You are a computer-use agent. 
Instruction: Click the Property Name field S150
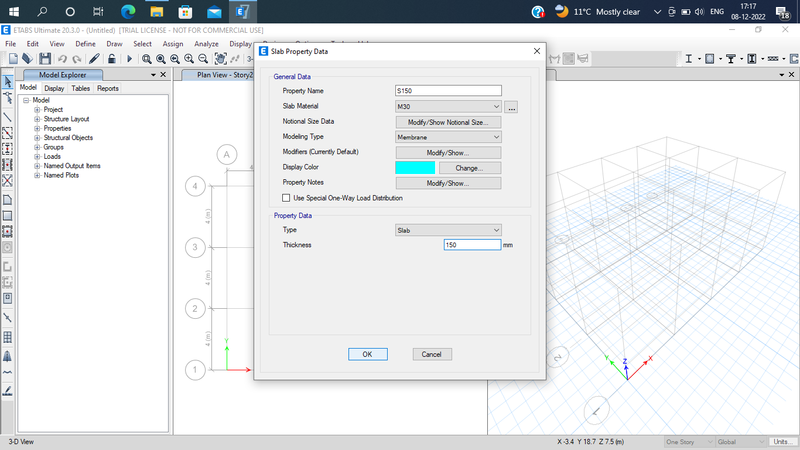tap(448, 91)
